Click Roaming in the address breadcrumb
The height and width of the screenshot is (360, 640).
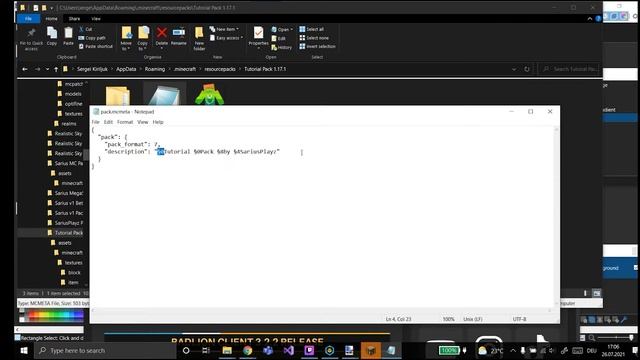155,69
